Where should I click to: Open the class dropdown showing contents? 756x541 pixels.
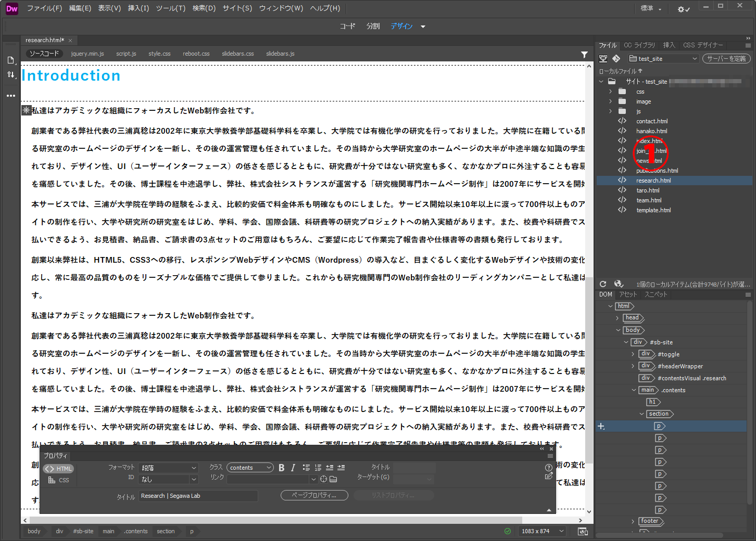(x=250, y=468)
